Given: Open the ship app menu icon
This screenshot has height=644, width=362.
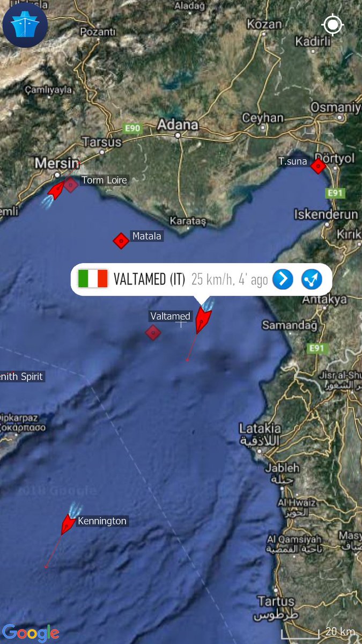Looking at the screenshot, I should [25, 25].
